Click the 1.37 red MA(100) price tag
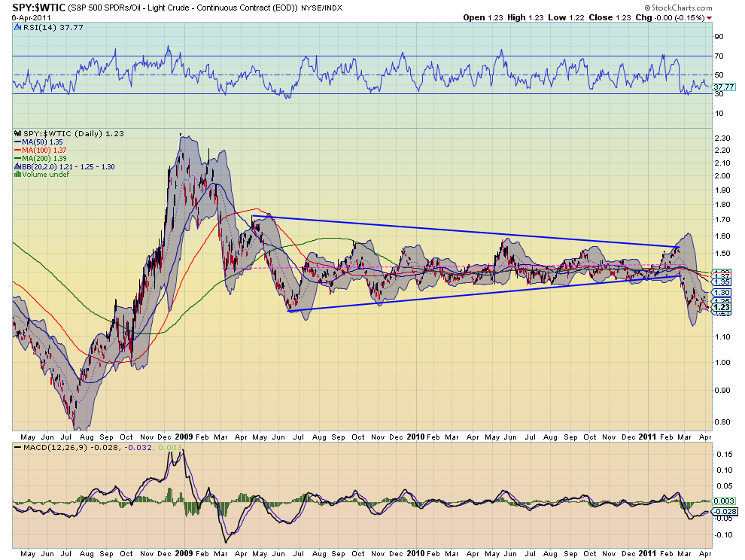This screenshot has width=745, height=560. (x=721, y=276)
